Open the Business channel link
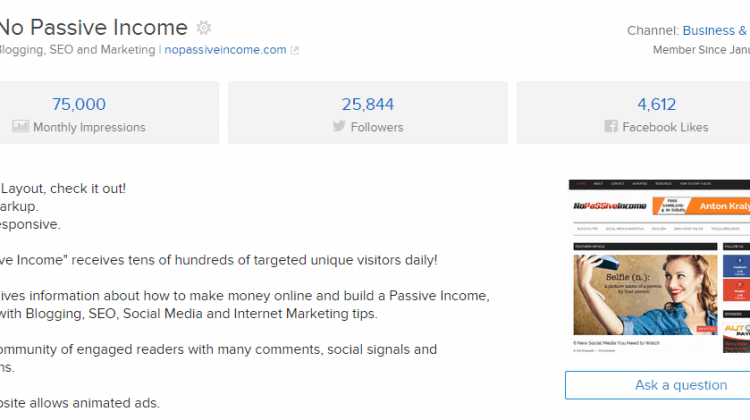Screen dimensions: 750x420 click(x=716, y=31)
